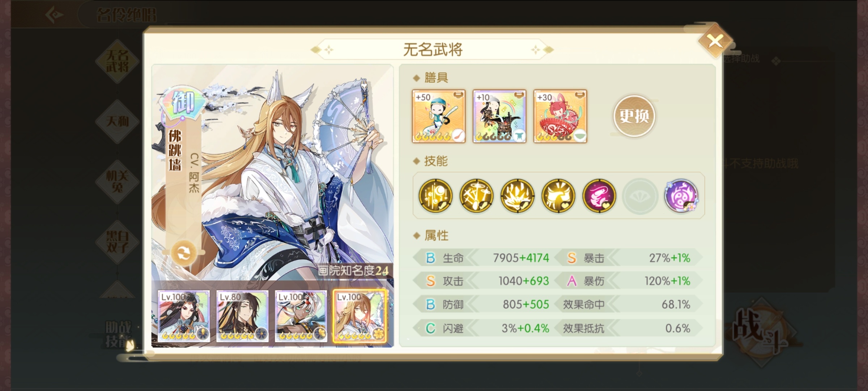Select the second gold tools skill icon

[x=476, y=195]
